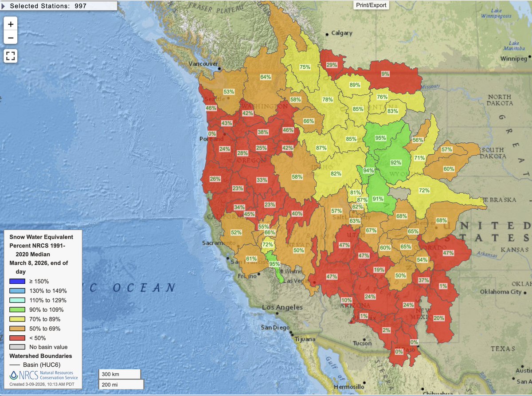Viewport: 532px width, 396px height.
Task: Select the 110% to 129% cyan swatch
Action: (17, 300)
